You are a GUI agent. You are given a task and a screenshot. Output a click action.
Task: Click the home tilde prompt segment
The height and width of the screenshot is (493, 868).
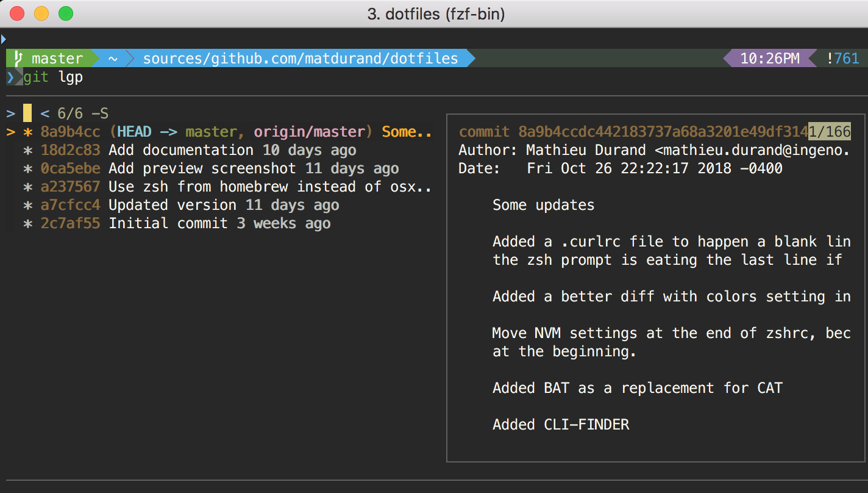[113, 59]
